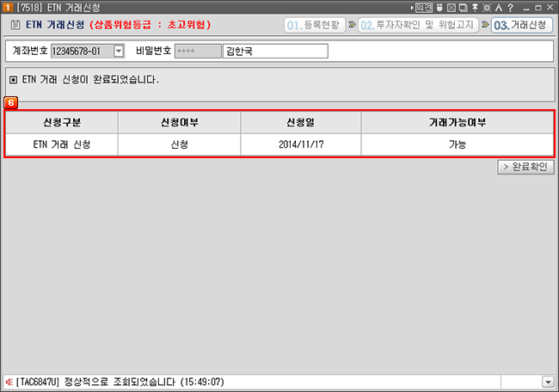
Task: Open the 계좌번호 account dropdown arrow
Action: 119,51
